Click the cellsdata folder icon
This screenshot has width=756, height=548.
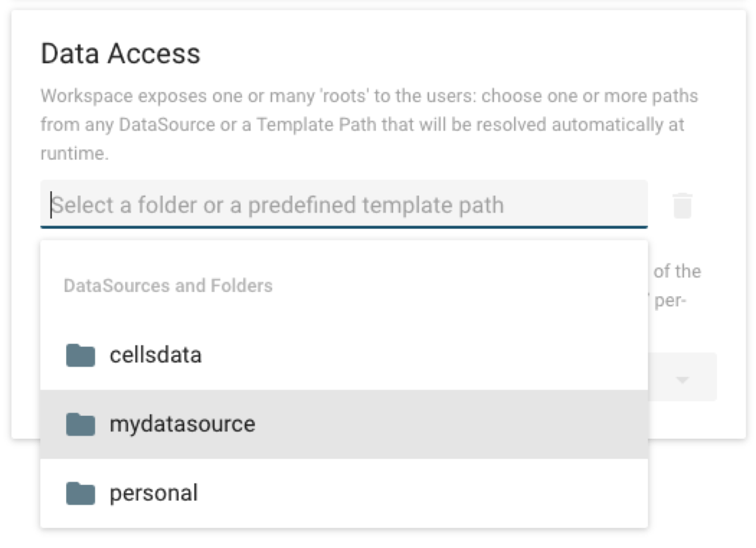(80, 355)
